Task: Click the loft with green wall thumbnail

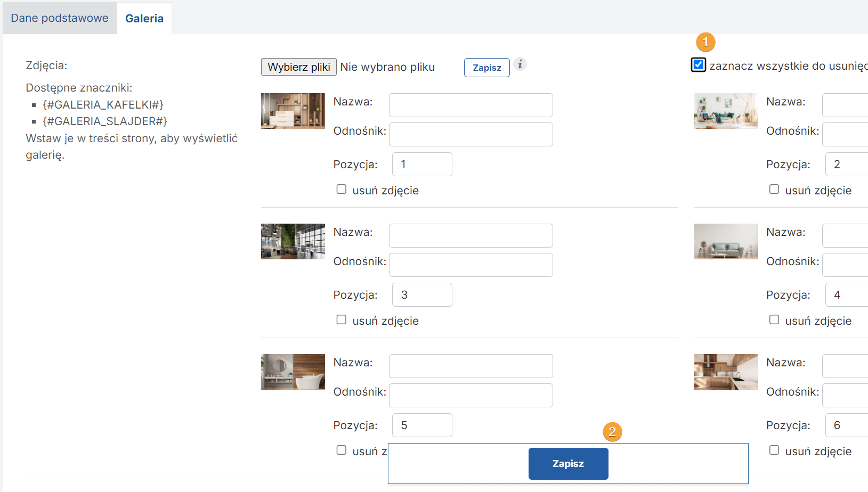Action: point(293,241)
